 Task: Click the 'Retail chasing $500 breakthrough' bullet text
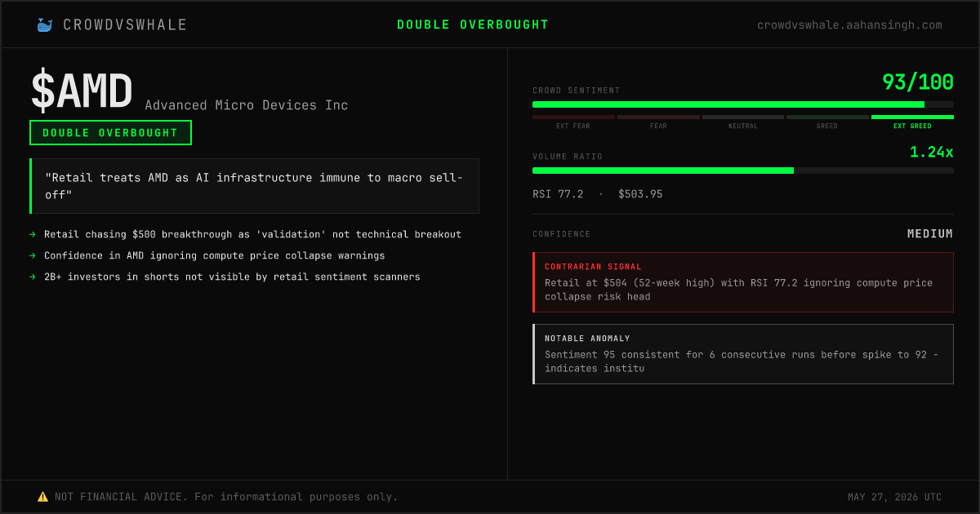pos(252,234)
